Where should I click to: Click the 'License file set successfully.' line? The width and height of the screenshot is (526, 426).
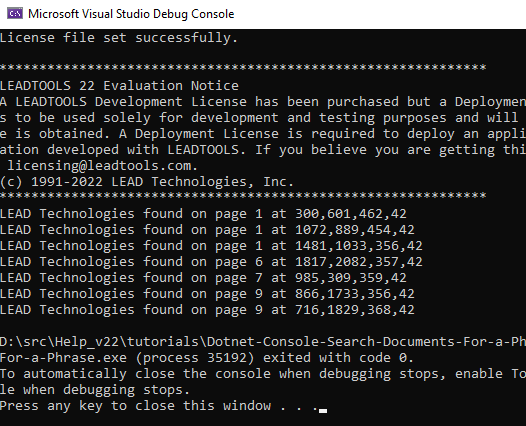119,38
